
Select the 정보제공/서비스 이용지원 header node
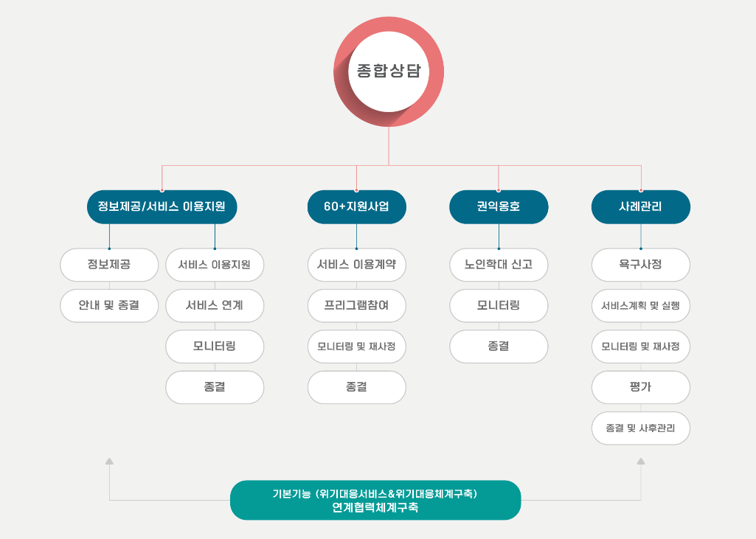[x=162, y=207]
